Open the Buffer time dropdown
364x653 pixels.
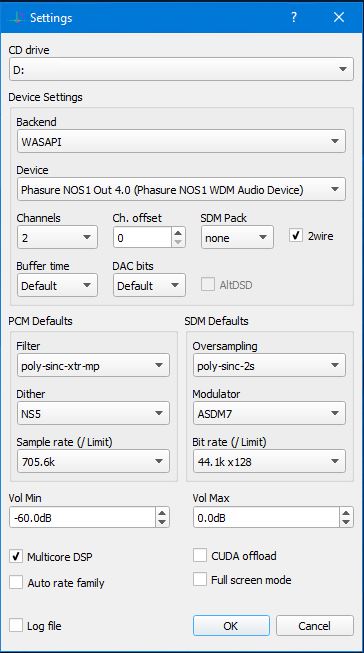[57, 285]
